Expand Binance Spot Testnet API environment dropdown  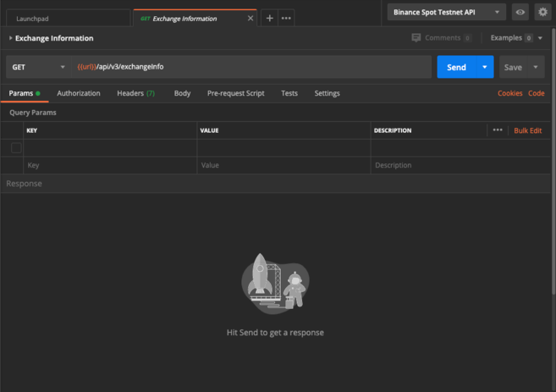point(446,13)
